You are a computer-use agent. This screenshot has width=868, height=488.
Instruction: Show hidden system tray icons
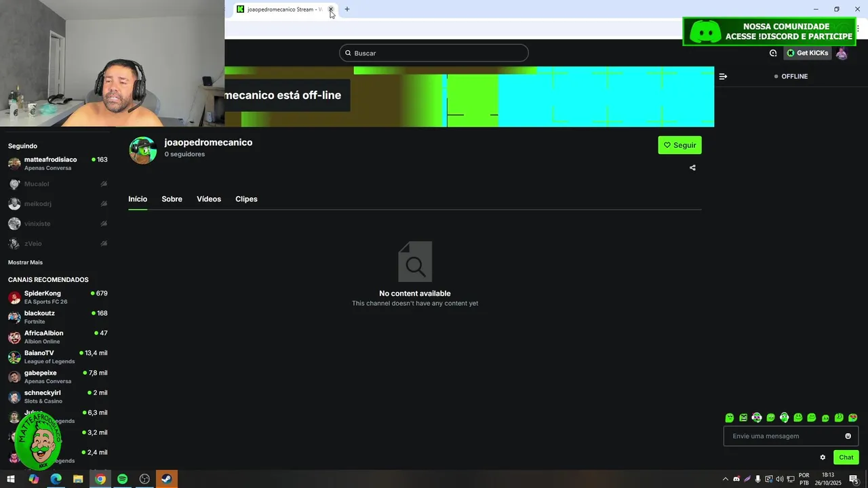click(725, 479)
